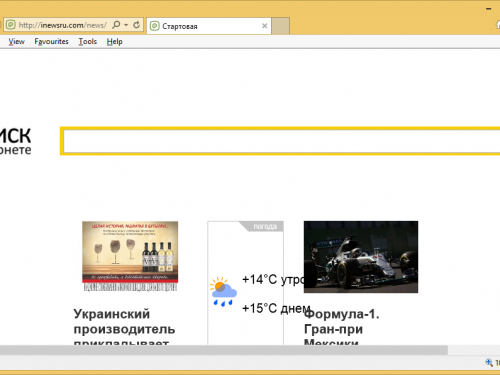Click the horizontal scrollbar thumb
Image resolution: width=500 pixels, height=375 pixels.
pos(224,350)
